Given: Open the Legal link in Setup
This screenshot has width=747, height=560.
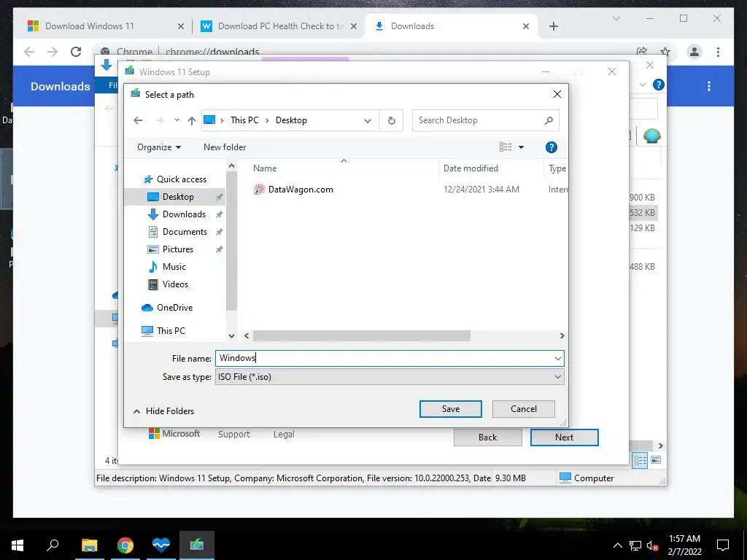Looking at the screenshot, I should [x=284, y=435].
